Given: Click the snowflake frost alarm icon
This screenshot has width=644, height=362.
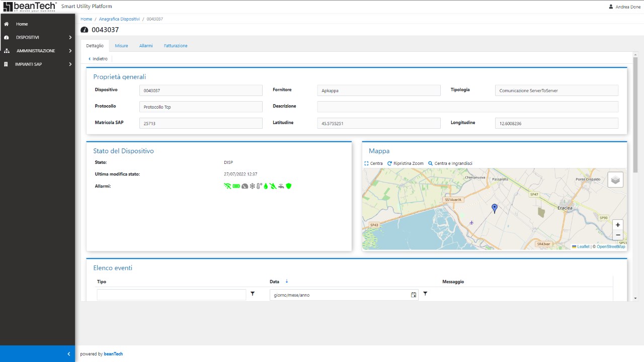Looking at the screenshot, I should pos(253,186).
